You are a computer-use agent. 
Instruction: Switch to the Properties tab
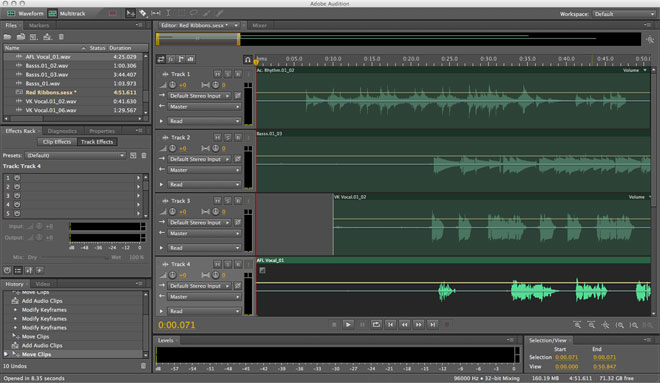[x=102, y=131]
